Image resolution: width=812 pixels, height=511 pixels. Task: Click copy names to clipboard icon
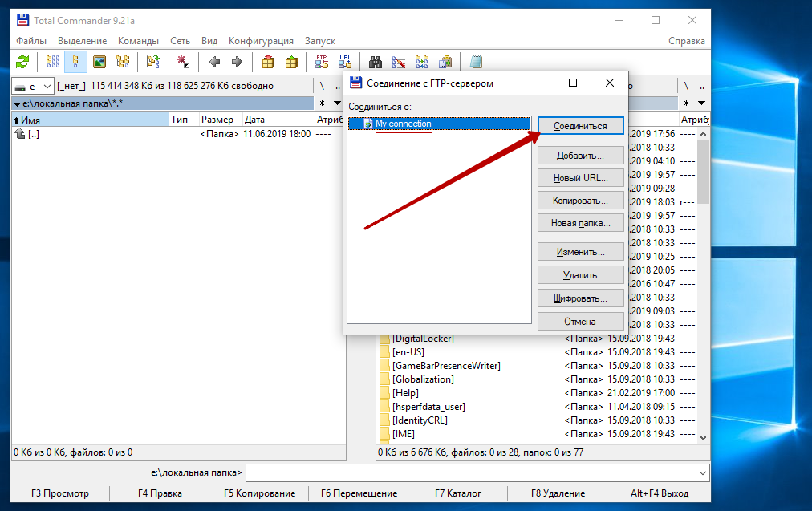445,62
